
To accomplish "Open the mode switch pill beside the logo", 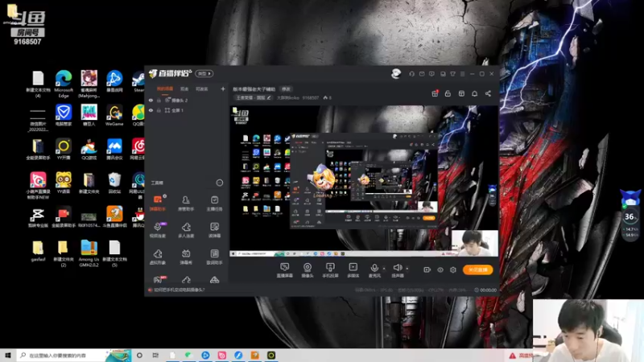I will coord(204,73).
